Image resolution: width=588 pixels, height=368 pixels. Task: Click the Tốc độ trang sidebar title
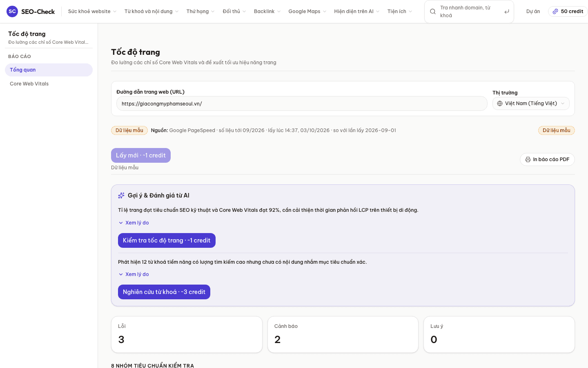(x=27, y=34)
